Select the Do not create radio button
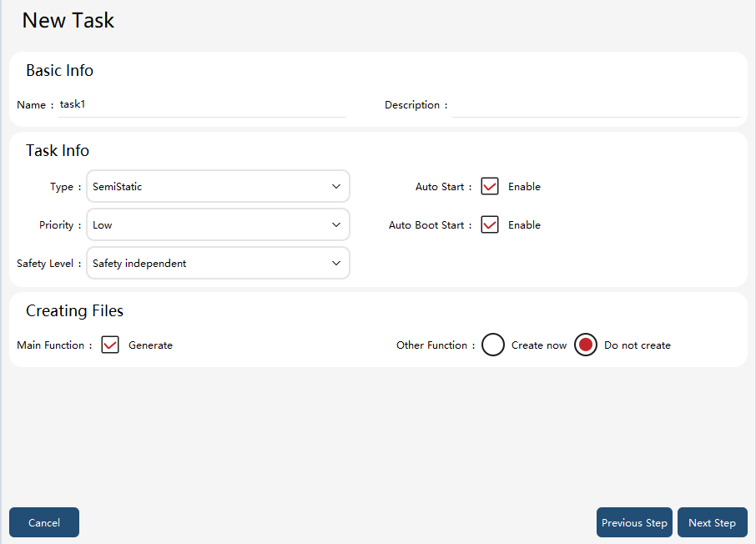 [x=585, y=345]
